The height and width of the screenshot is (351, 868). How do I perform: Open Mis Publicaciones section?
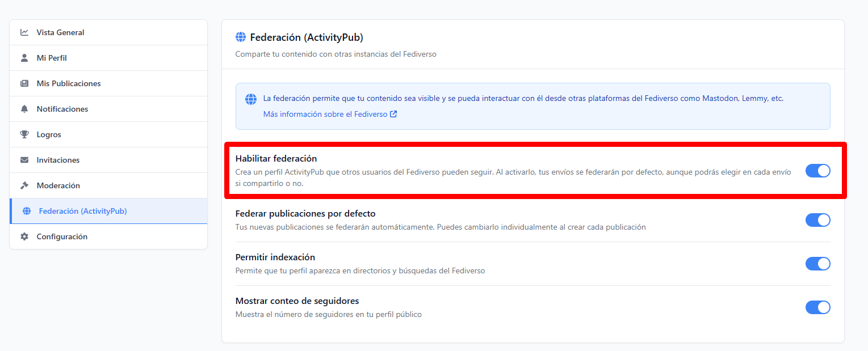[108, 83]
